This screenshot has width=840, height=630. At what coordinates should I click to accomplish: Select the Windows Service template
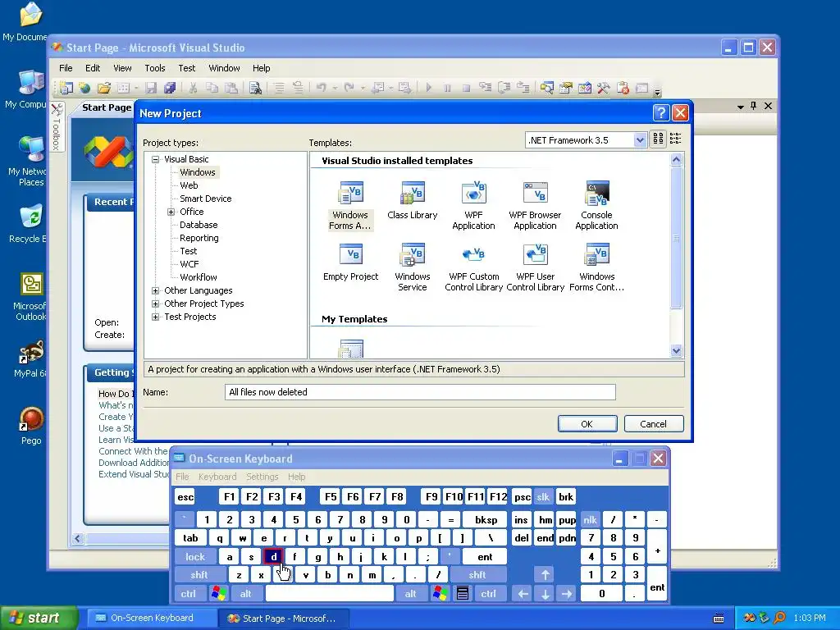(413, 267)
